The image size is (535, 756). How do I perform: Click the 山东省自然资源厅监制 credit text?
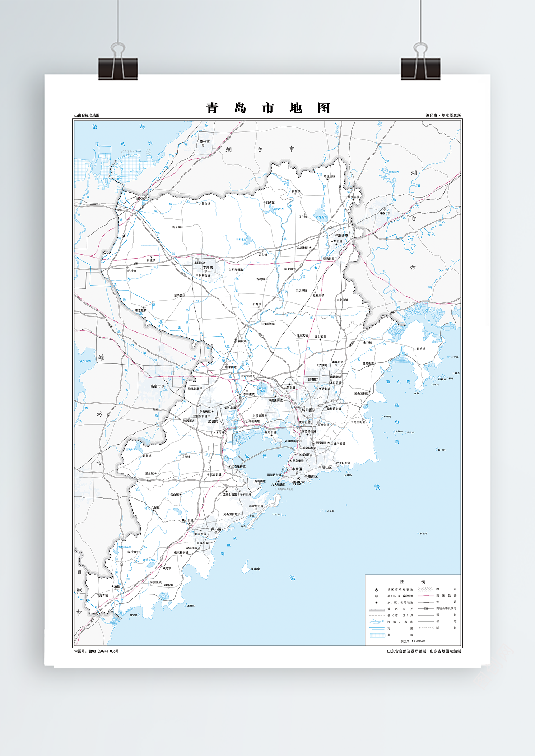click(x=406, y=651)
